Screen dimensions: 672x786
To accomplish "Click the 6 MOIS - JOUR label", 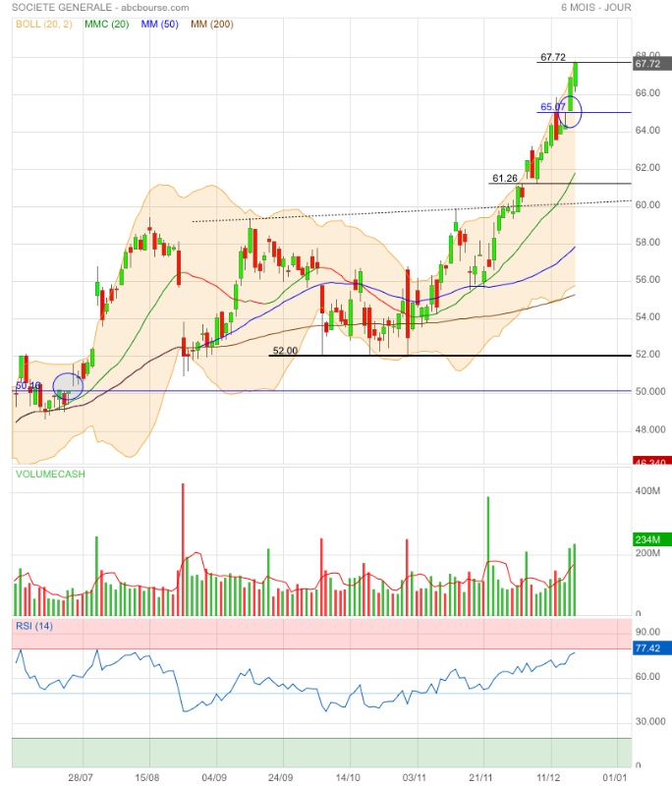I will pos(595,8).
